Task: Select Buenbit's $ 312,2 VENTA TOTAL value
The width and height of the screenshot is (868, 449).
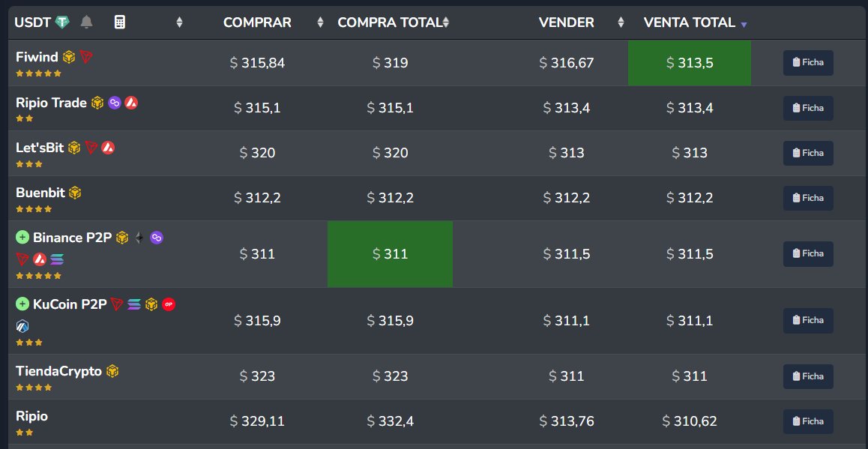Action: 689,198
